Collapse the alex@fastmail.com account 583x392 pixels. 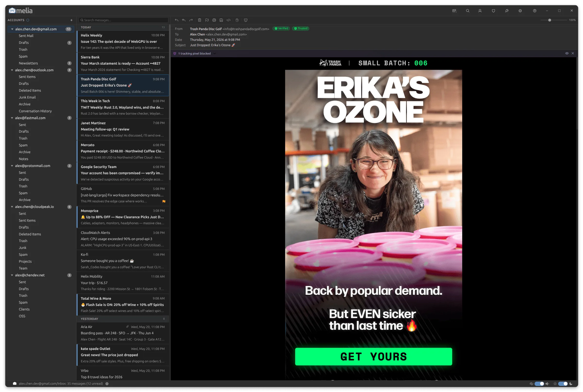[12, 118]
